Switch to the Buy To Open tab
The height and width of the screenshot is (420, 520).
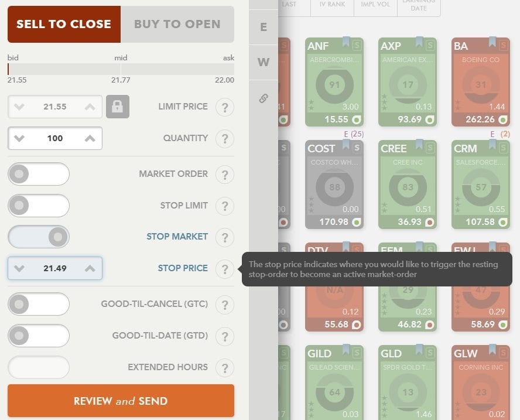tap(177, 25)
